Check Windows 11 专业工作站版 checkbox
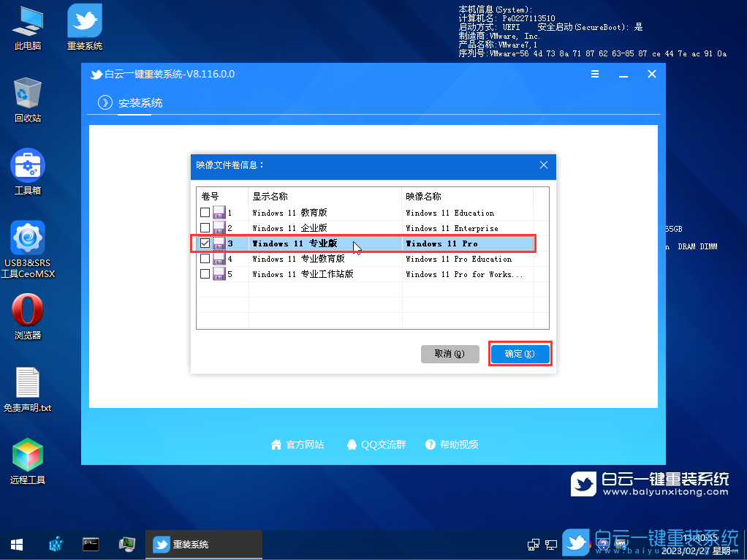 205,273
